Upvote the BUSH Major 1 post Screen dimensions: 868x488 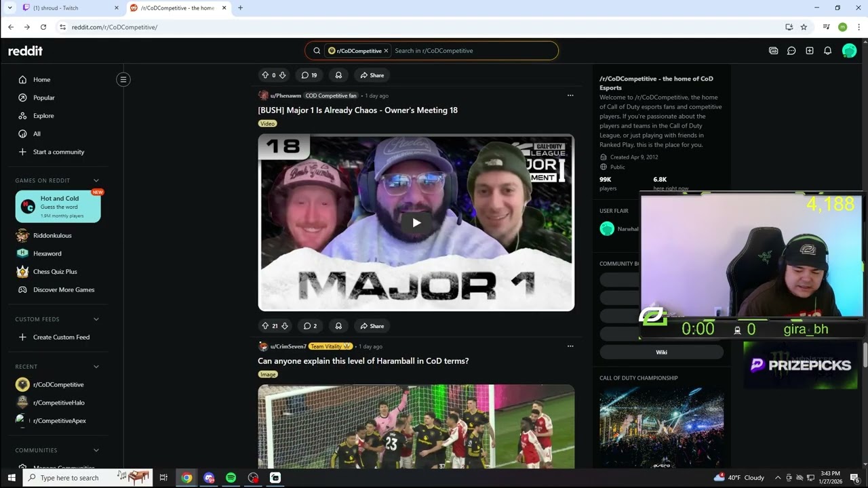(266, 326)
